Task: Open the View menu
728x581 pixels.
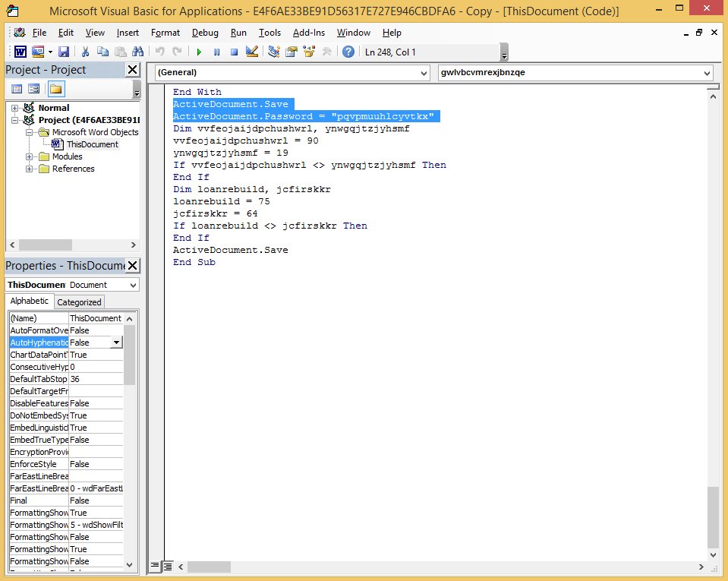Action: pos(95,33)
